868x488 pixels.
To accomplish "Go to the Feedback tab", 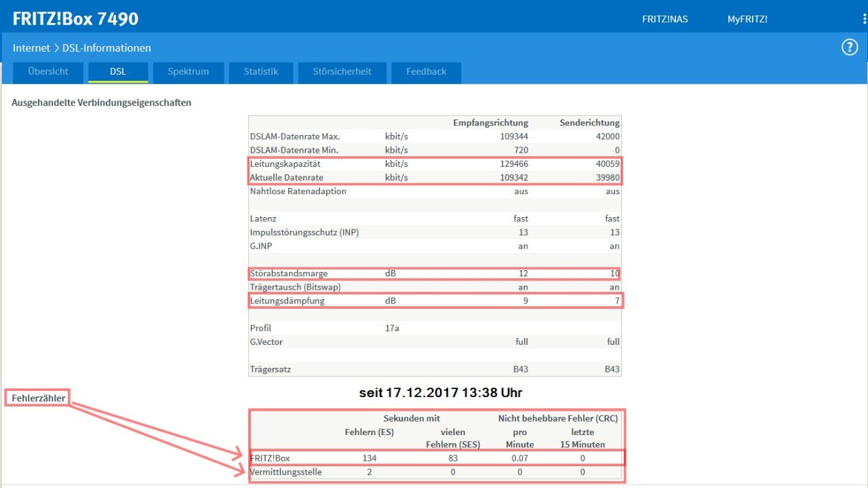I will coord(426,72).
